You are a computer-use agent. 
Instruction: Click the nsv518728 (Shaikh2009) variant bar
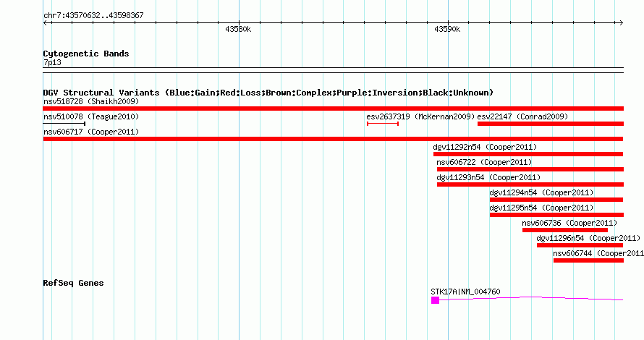(333, 109)
